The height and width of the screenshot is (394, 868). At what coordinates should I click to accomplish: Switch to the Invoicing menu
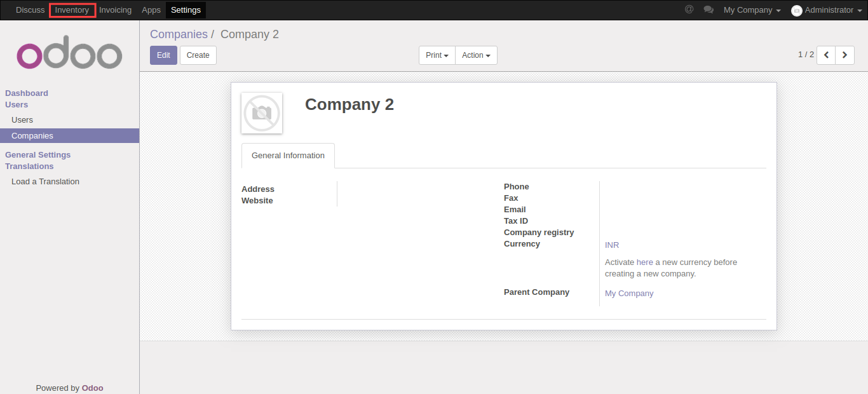(x=115, y=10)
